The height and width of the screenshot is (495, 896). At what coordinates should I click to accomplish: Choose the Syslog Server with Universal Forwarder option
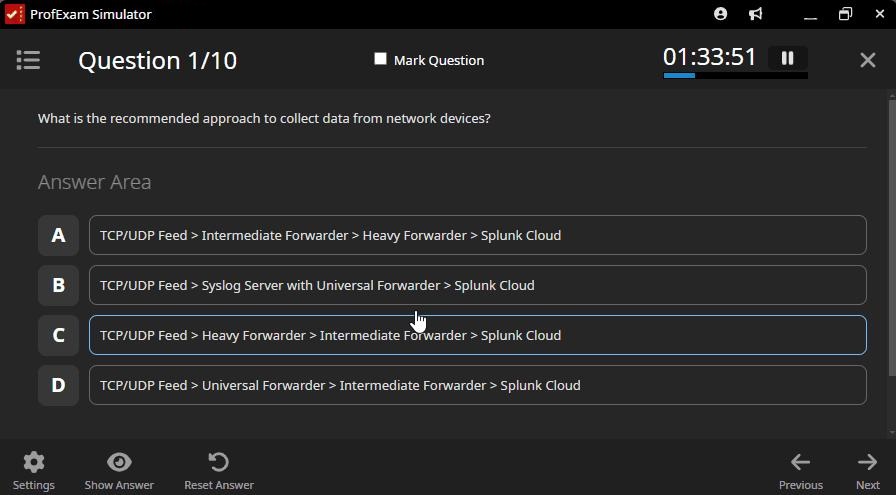478,285
